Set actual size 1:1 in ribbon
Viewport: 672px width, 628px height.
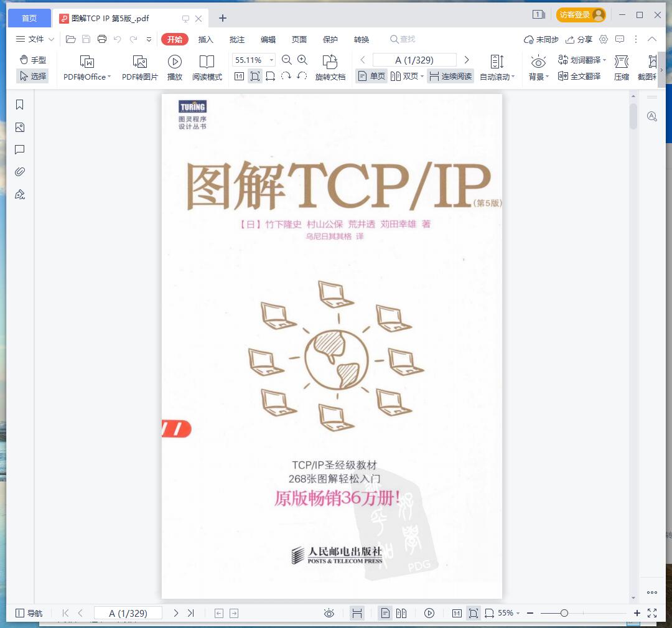click(x=239, y=77)
